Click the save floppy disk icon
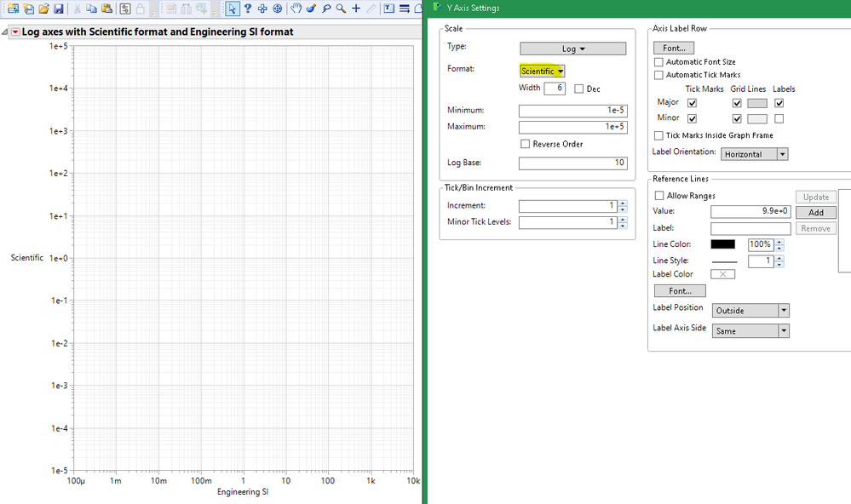 coord(58,9)
